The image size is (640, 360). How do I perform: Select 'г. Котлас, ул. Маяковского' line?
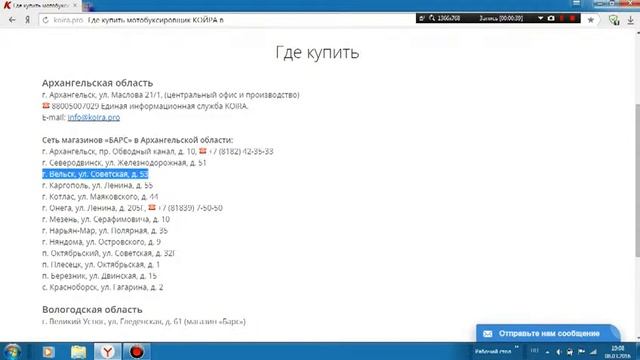click(100, 197)
